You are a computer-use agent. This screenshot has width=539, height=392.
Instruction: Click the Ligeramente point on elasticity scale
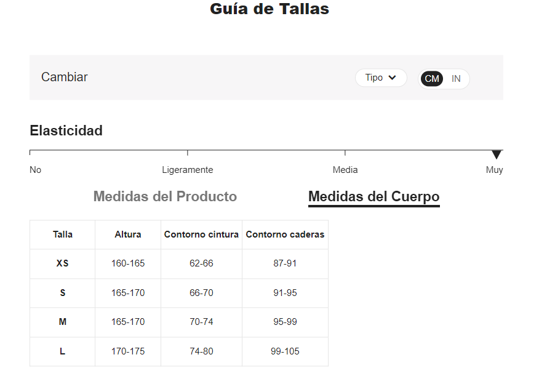pos(188,169)
